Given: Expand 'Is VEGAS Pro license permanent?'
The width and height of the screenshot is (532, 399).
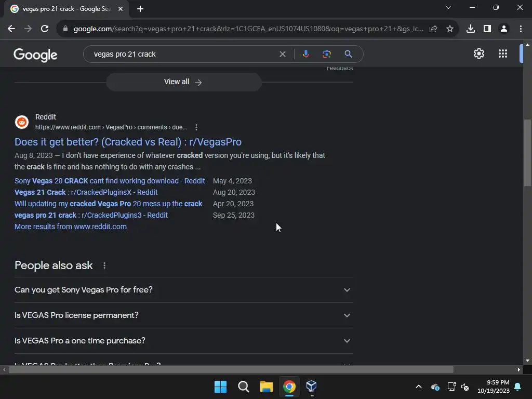Looking at the screenshot, I should click(x=183, y=315).
